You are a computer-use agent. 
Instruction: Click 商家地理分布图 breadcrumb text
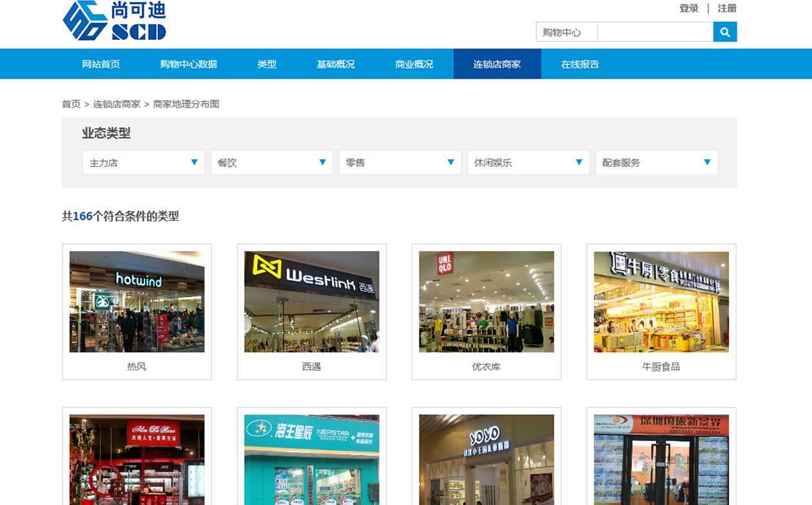[186, 104]
